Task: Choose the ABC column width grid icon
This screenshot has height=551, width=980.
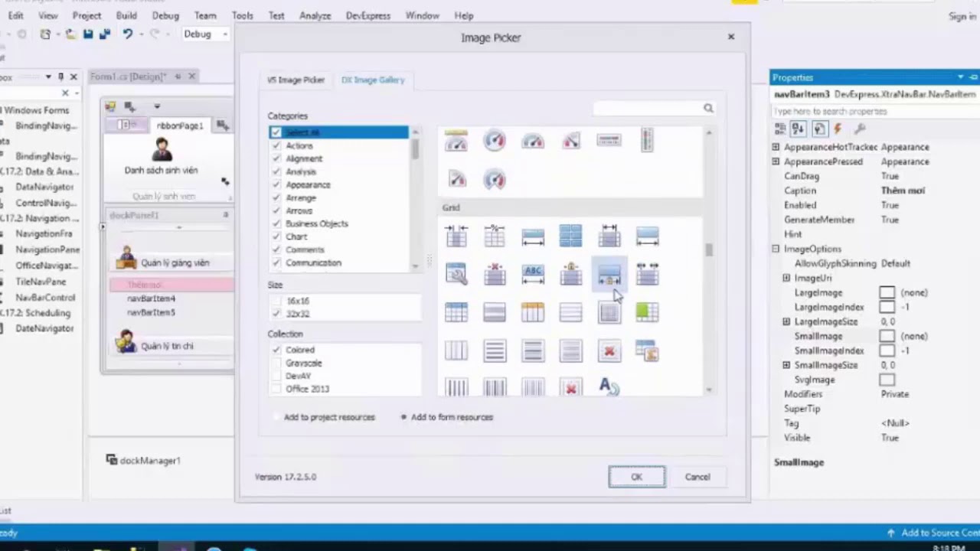Action: pyautogui.click(x=533, y=274)
